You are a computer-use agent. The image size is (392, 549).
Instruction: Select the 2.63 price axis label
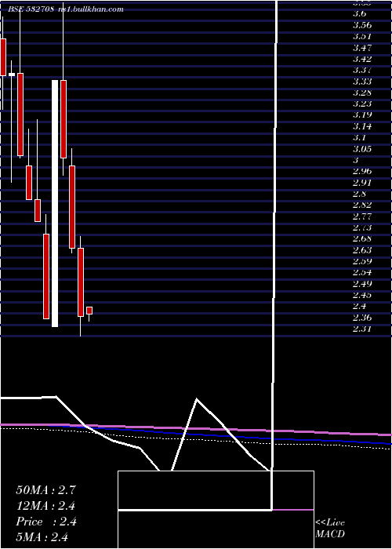(x=362, y=250)
